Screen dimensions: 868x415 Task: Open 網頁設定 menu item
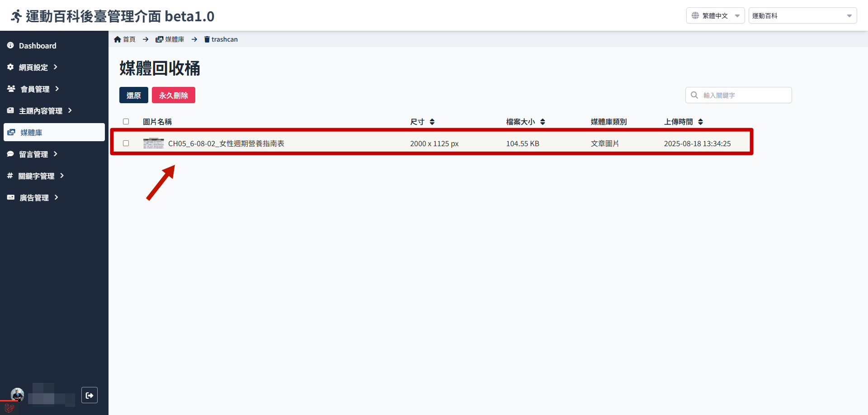(x=54, y=67)
